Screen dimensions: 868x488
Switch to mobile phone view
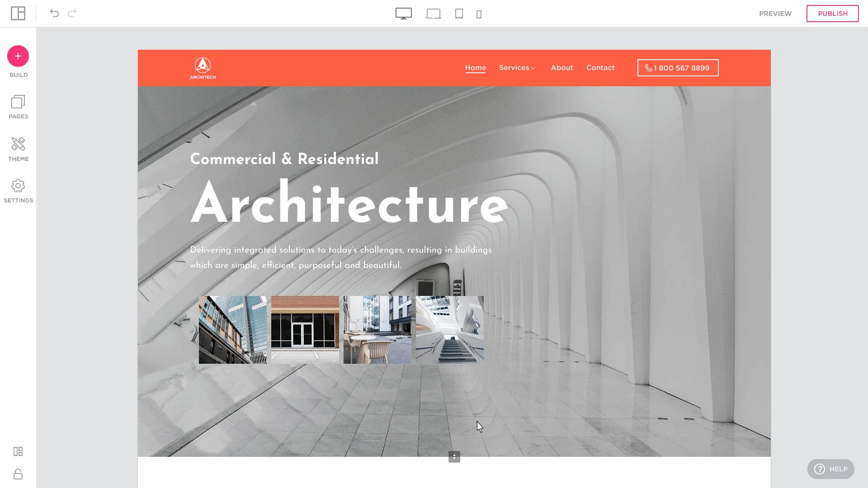pyautogui.click(x=479, y=14)
